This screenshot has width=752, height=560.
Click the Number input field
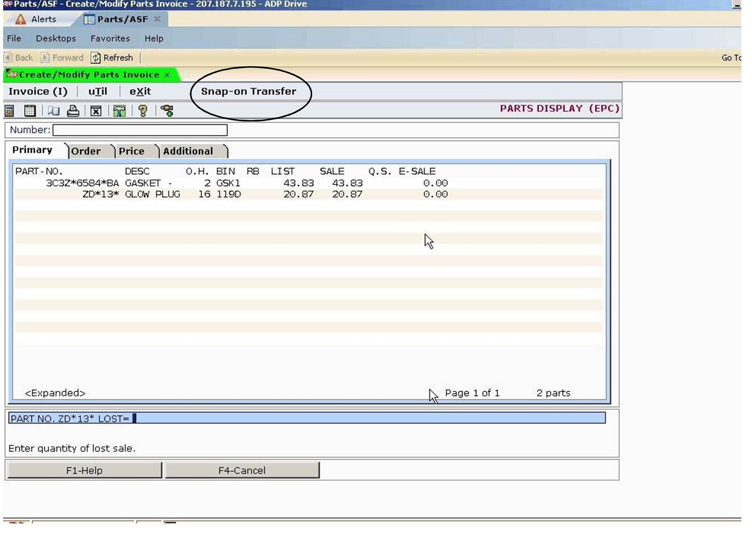139,130
